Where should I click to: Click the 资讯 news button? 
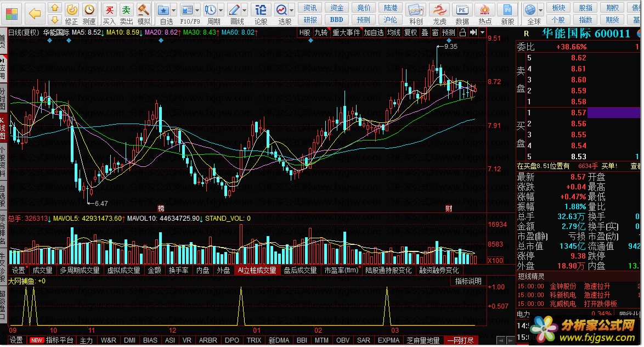click(x=310, y=8)
